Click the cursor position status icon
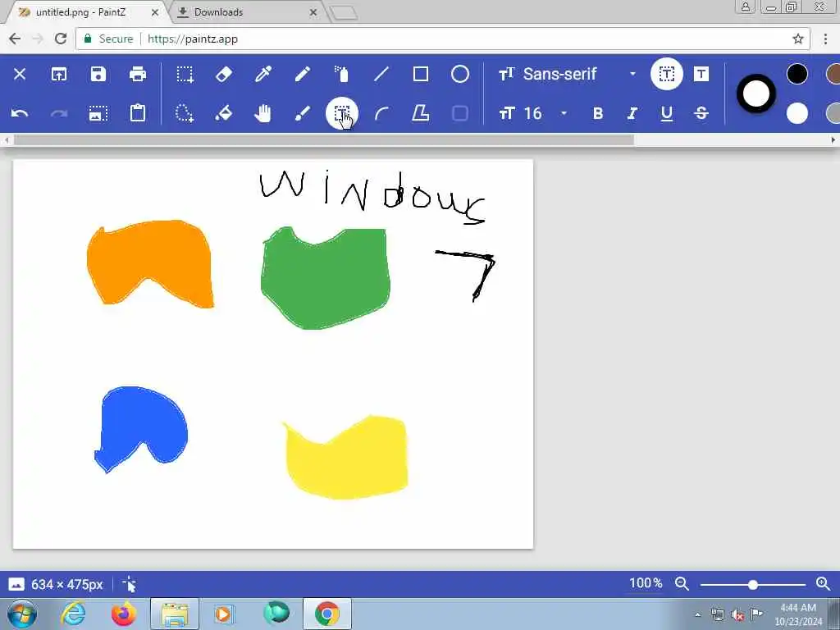The width and height of the screenshot is (840, 630). 129,584
